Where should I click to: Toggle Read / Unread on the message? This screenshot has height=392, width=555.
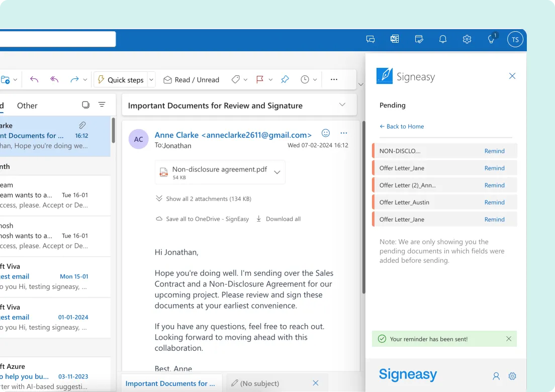click(191, 79)
